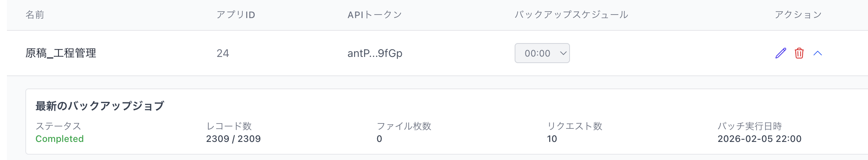
Task: Click the ステータス label
Action: [x=58, y=126]
